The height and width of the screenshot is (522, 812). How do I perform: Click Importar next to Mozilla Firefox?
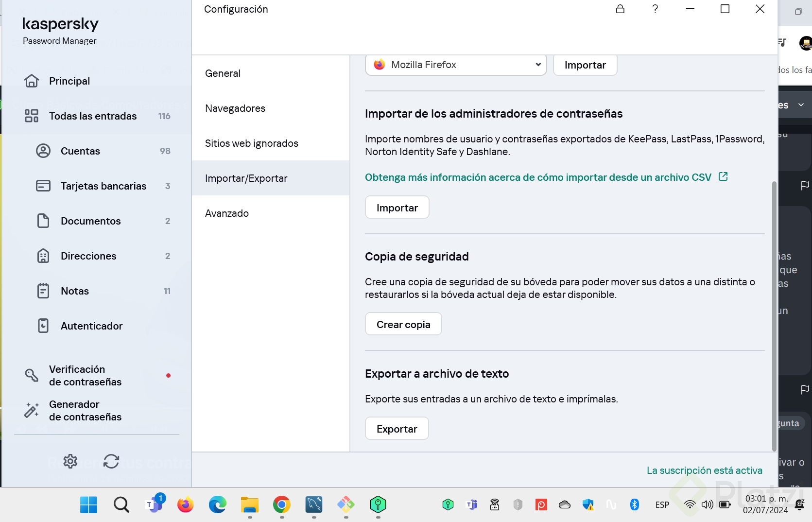click(585, 65)
